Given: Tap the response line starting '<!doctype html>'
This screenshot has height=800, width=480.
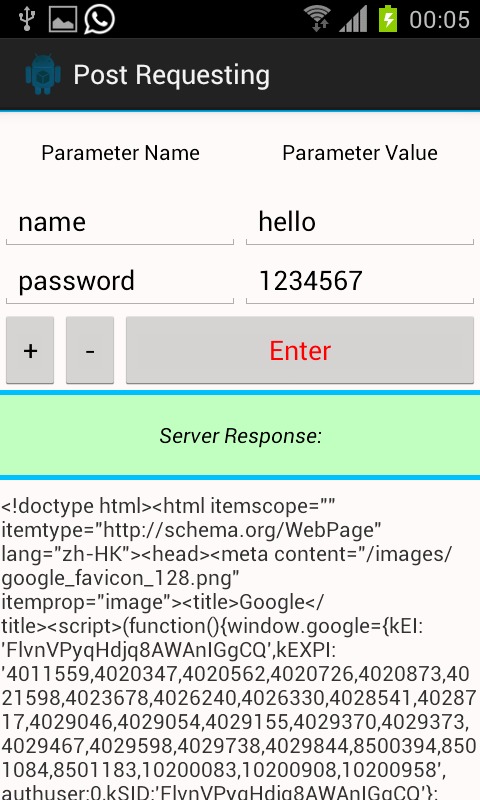Looking at the screenshot, I should pyautogui.click(x=168, y=506).
